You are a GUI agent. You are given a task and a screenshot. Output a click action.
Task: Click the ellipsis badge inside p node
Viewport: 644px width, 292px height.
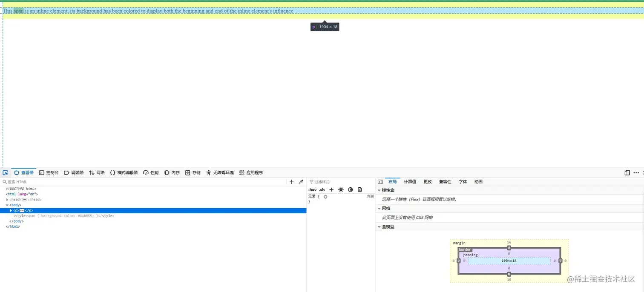tap(22, 211)
